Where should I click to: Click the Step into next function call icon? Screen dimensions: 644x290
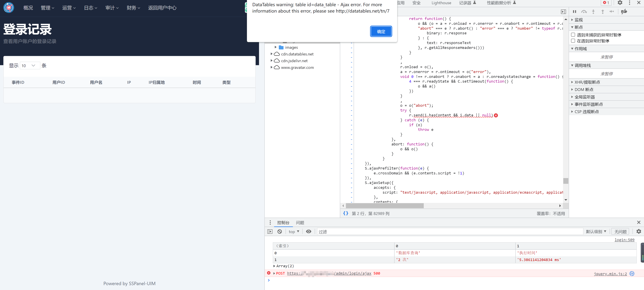pyautogui.click(x=593, y=12)
